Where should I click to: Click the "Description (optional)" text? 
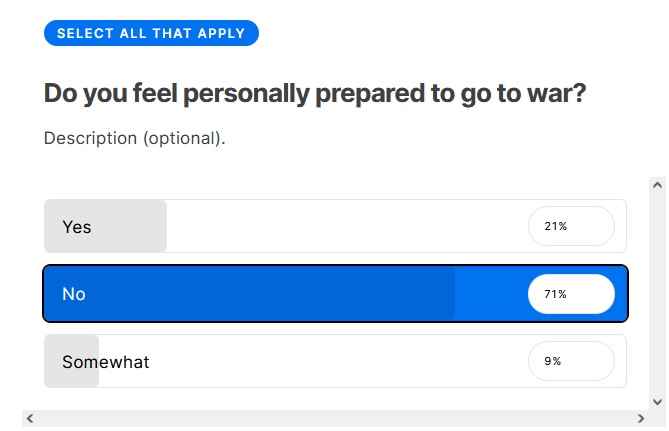[x=134, y=138]
